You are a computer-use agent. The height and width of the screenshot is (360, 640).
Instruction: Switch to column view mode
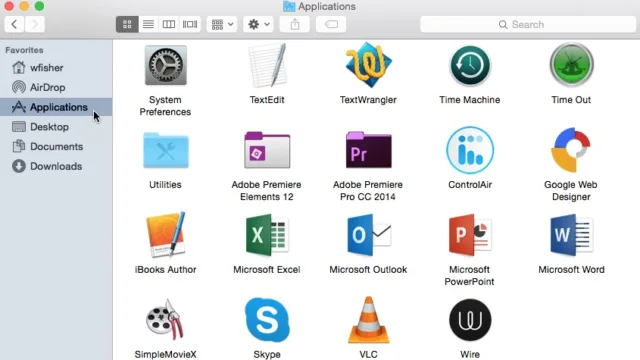[169, 24]
